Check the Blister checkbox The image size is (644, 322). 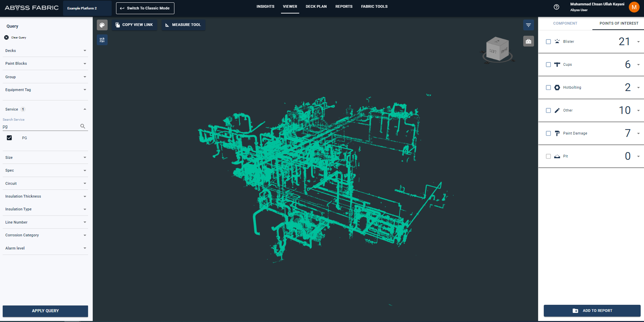coord(548,41)
